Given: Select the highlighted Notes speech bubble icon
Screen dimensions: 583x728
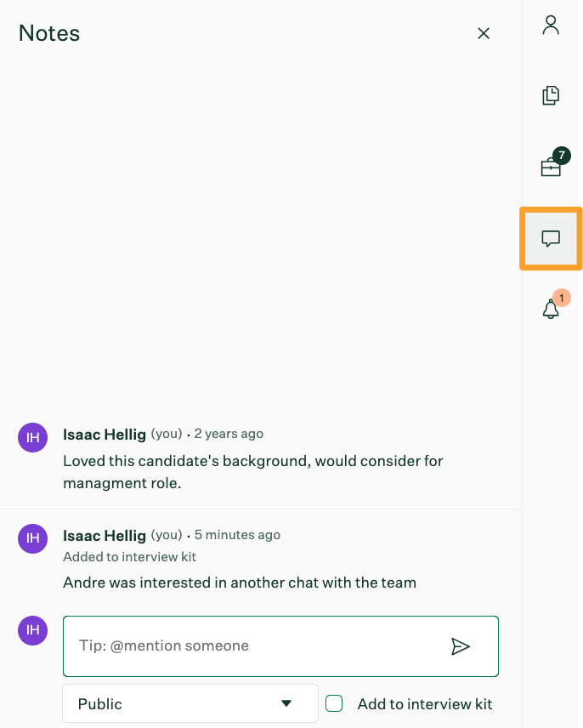Looking at the screenshot, I should pyautogui.click(x=551, y=239).
